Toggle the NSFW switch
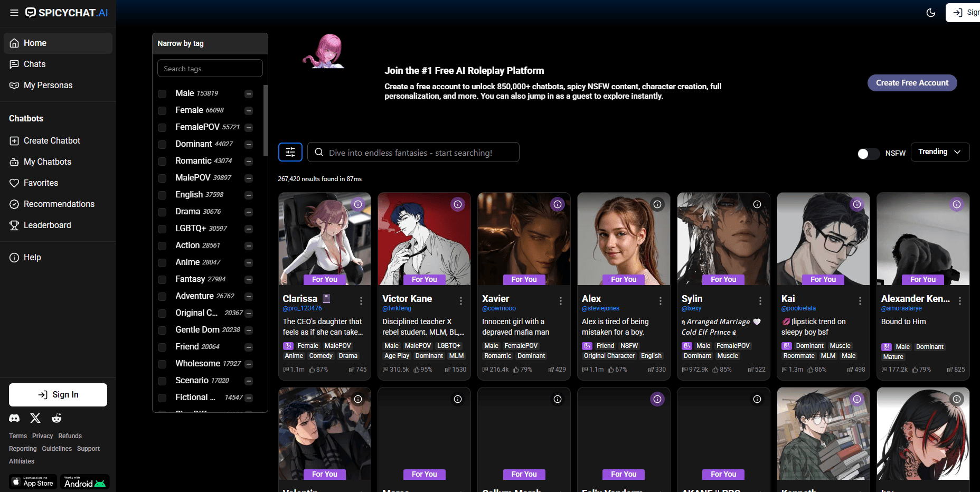980x492 pixels. 869,154
